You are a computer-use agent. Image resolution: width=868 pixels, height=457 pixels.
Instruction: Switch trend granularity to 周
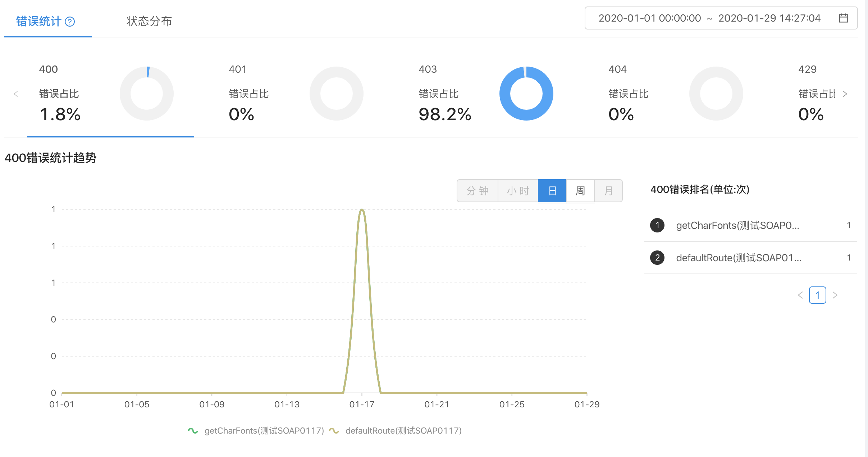pyautogui.click(x=580, y=191)
